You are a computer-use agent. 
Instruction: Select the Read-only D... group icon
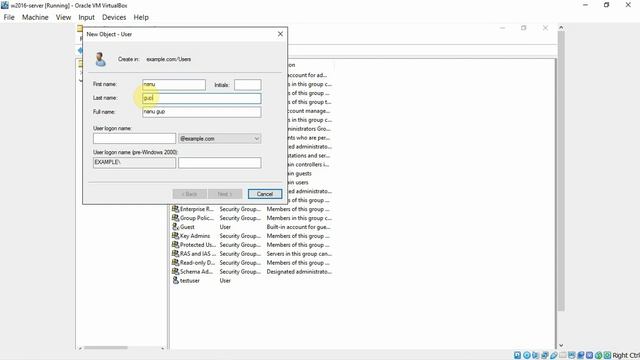pos(176,263)
